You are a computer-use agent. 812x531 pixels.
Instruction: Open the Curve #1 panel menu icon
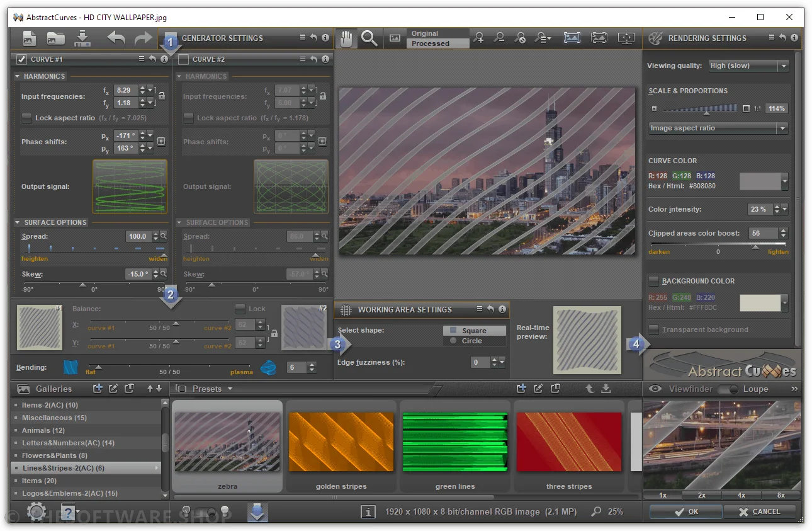click(x=142, y=59)
